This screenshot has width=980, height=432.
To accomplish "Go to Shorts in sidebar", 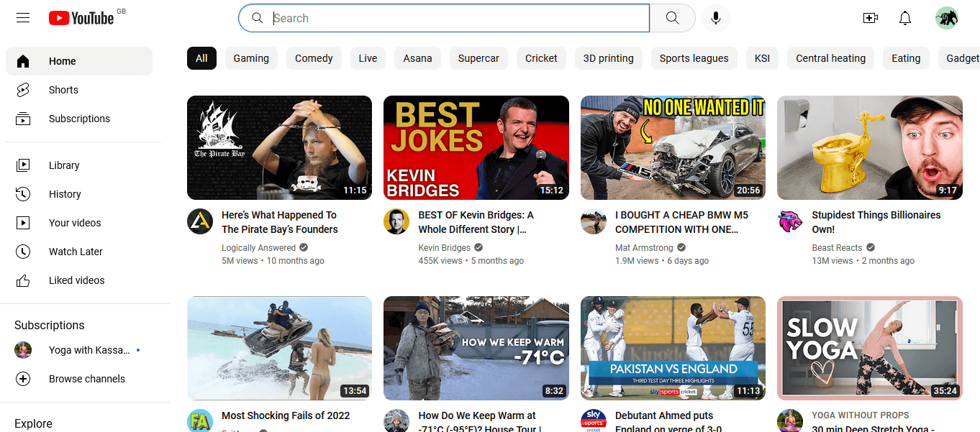I will tap(63, 90).
